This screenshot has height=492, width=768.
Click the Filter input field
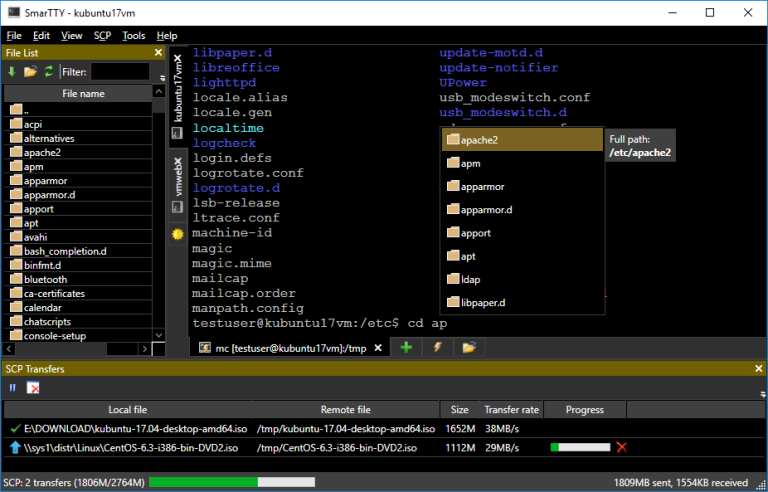click(119, 71)
